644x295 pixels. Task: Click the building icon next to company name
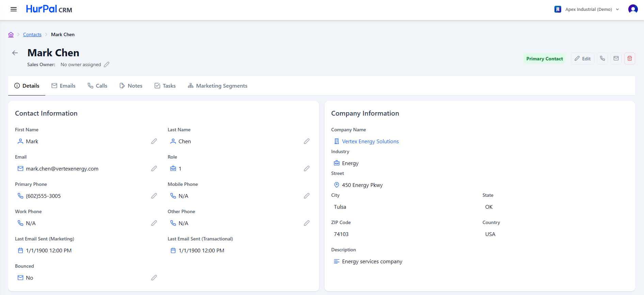coord(336,141)
